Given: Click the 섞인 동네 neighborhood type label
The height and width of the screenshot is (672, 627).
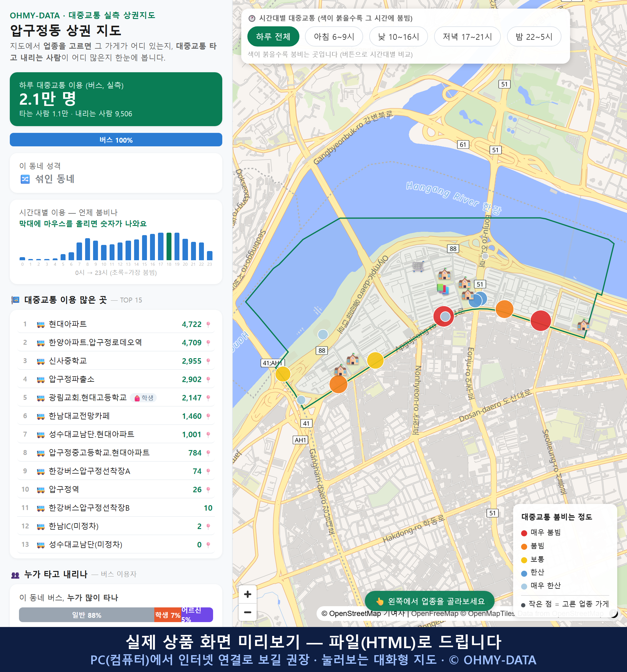Looking at the screenshot, I should point(55,179).
